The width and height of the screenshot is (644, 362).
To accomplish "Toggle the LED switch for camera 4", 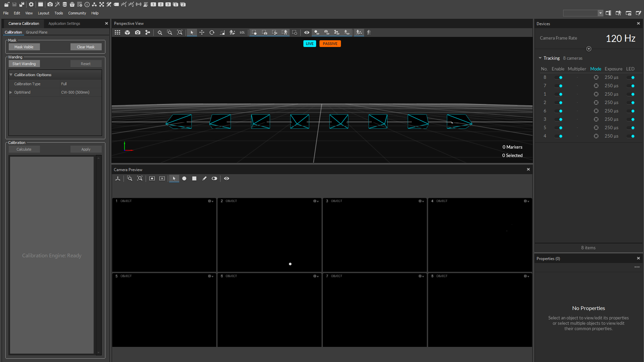I will [x=631, y=136].
